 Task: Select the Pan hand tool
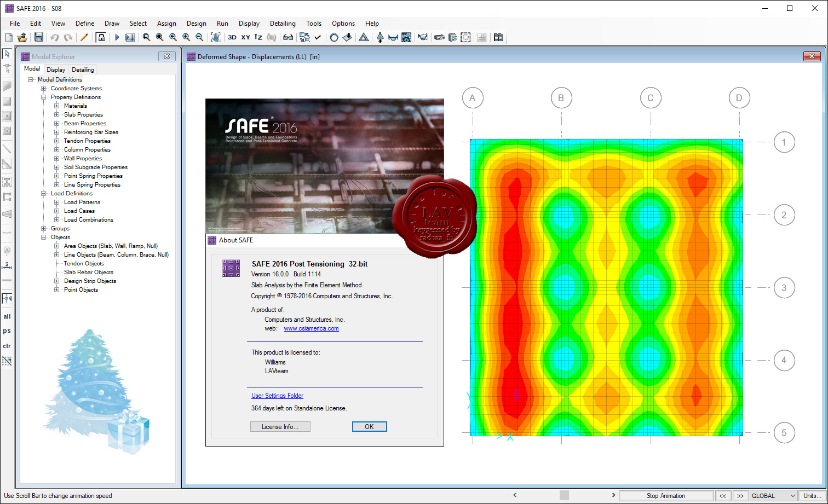click(216, 37)
